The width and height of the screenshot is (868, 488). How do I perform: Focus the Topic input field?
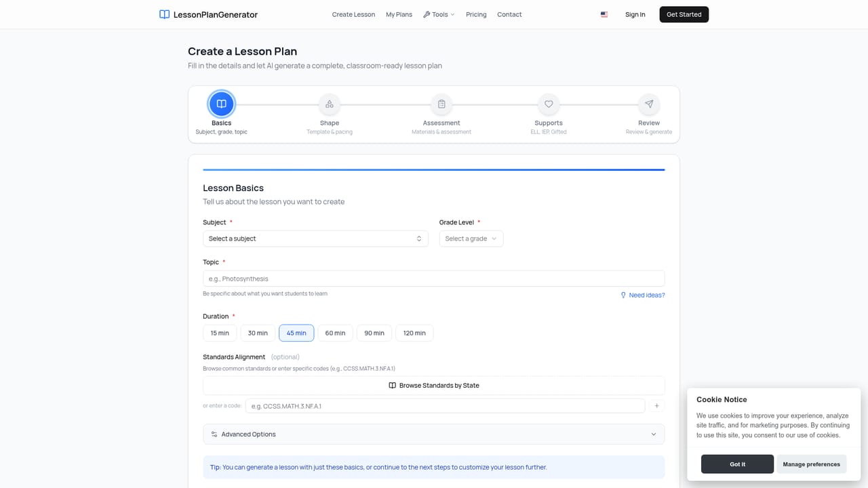[434, 279]
